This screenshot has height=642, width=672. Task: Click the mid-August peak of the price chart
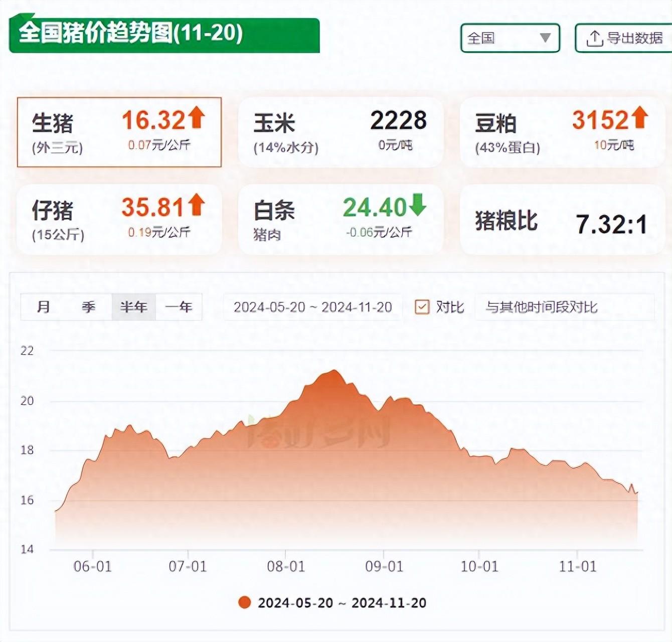(x=334, y=371)
